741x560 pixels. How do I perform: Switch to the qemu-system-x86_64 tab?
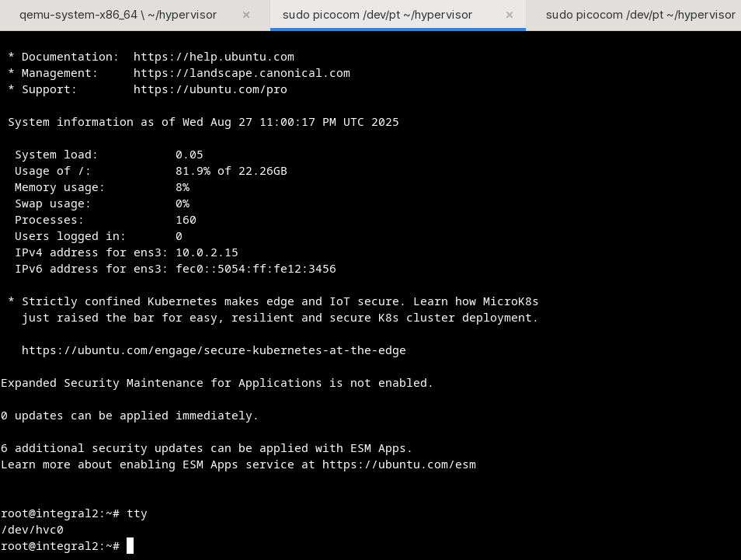[x=118, y=15]
